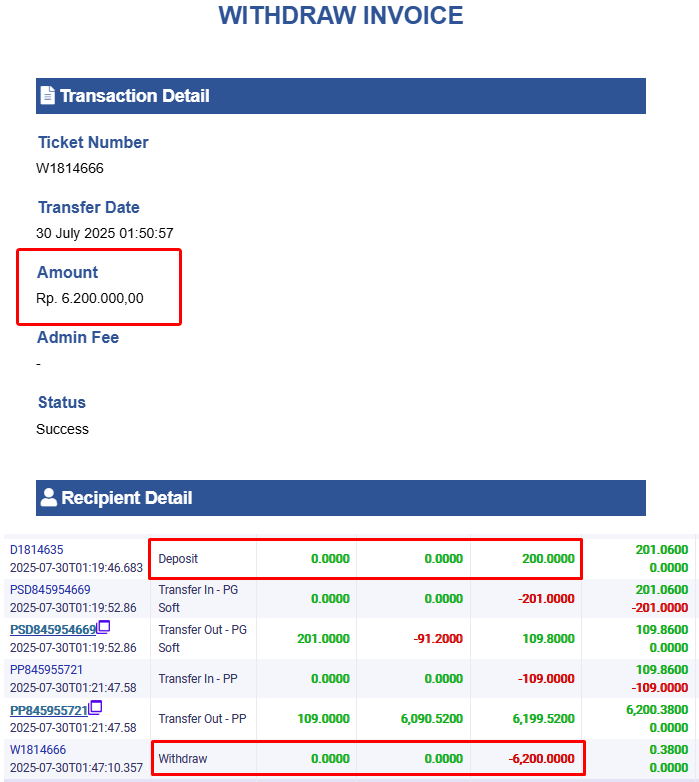The width and height of the screenshot is (699, 782).
Task: Click timestamp under PSD845954669 in Transfer In - PG Soft row
Action: (x=73, y=607)
